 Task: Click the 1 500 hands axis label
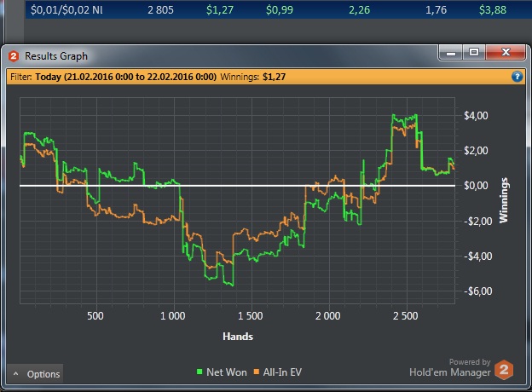pos(250,316)
